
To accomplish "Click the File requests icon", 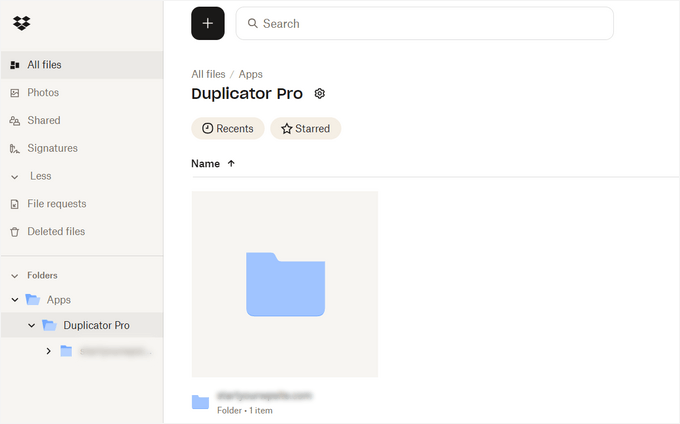I will 15,204.
